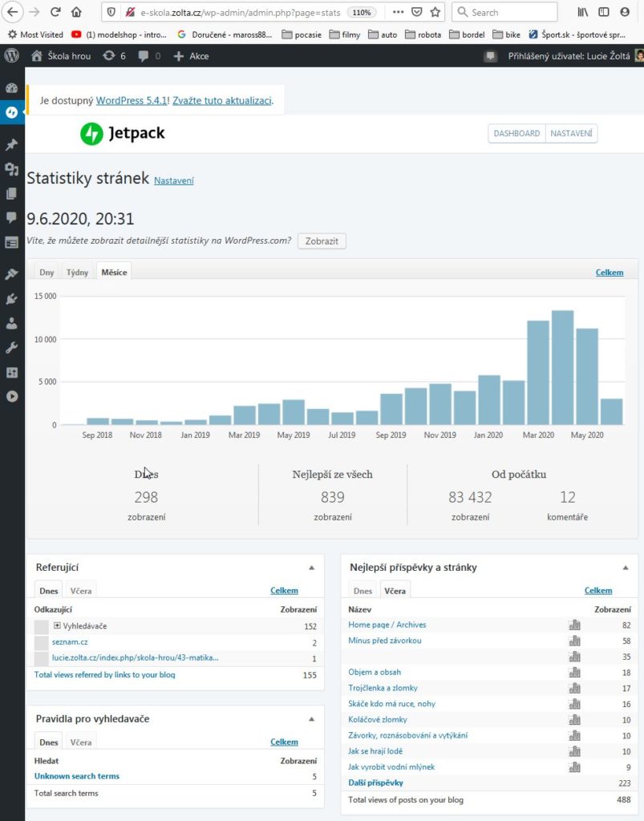Follow the WordPress 5.4.1 update link
This screenshot has width=644, height=821.
point(131,101)
